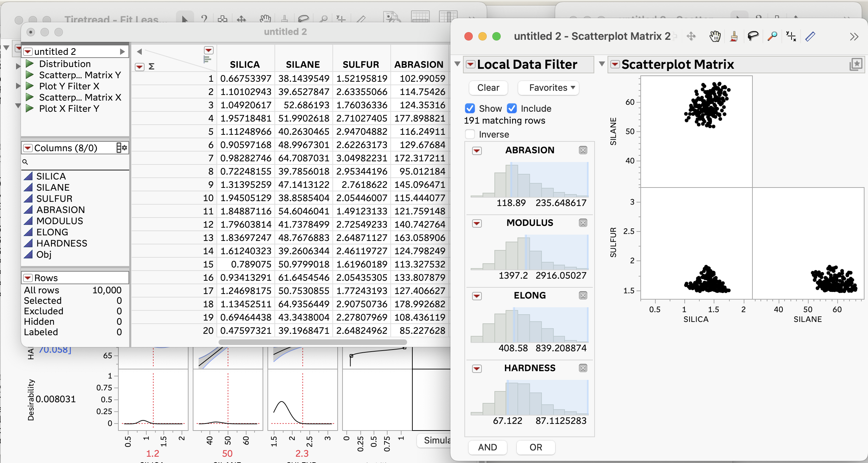Click the bookmark icon beside Scatterplot Matrix title
The width and height of the screenshot is (868, 463).
coord(856,64)
